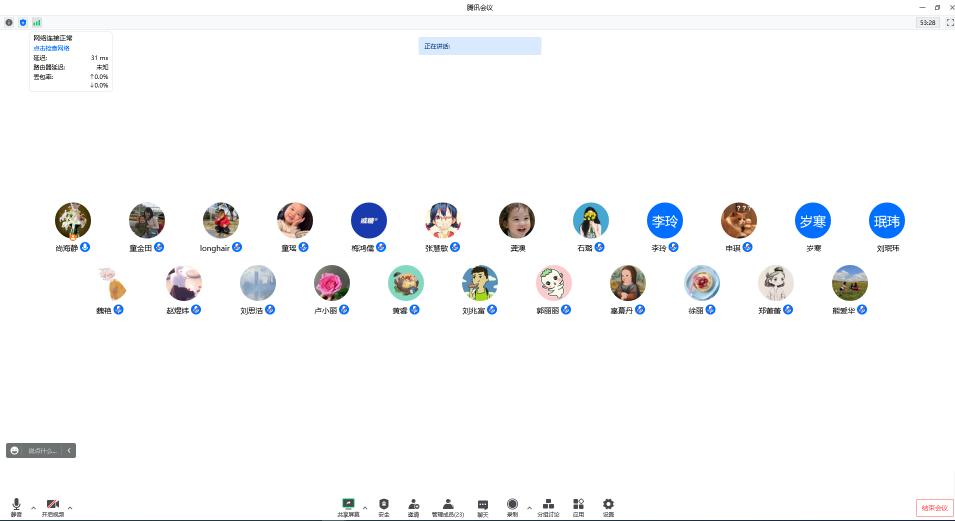Select 童金田 participant avatar

pyautogui.click(x=147, y=221)
